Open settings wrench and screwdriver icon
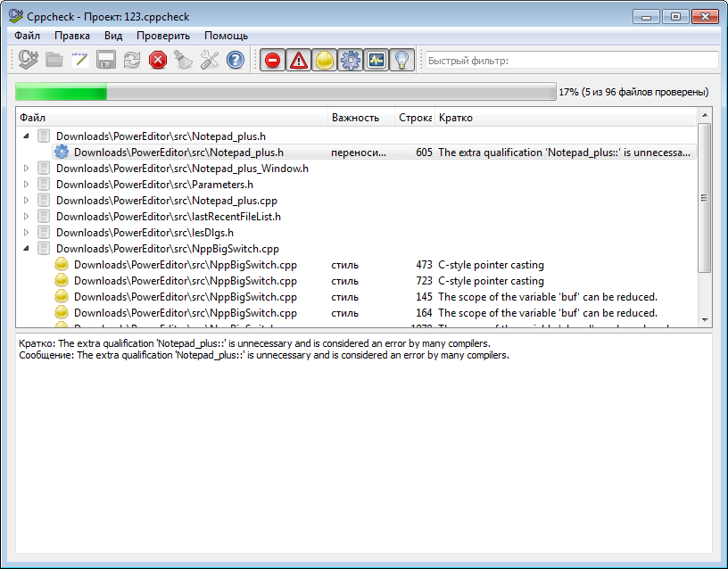 (210, 60)
